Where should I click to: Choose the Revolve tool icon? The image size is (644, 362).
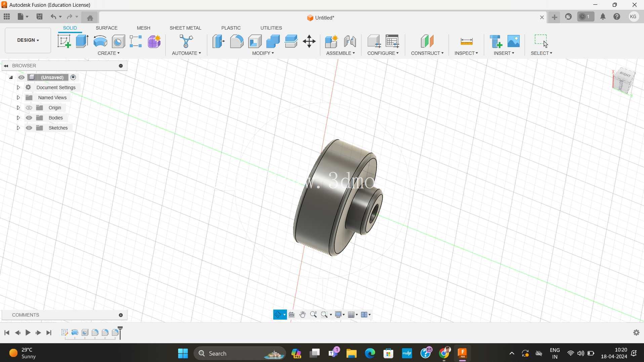click(x=100, y=41)
